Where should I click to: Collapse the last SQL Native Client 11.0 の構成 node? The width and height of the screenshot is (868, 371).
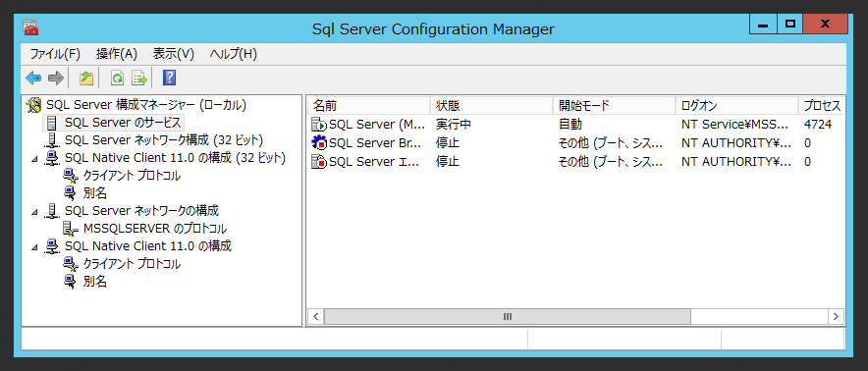click(x=35, y=247)
